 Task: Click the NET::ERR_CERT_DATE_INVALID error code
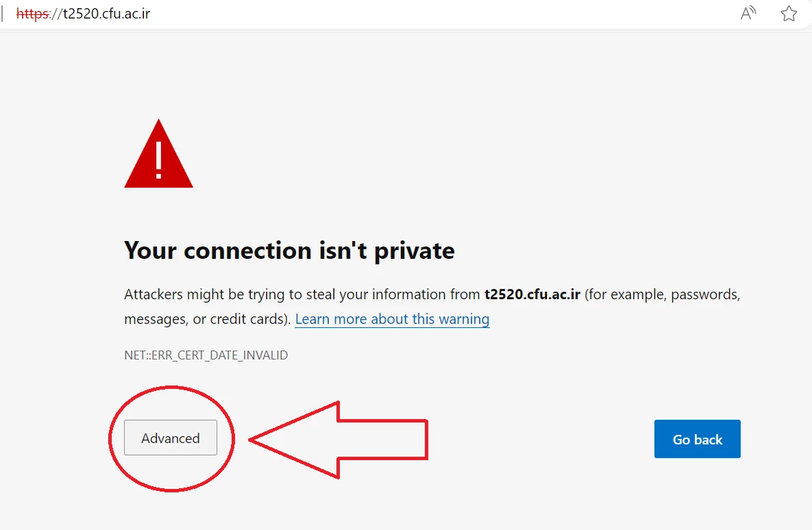pos(206,355)
